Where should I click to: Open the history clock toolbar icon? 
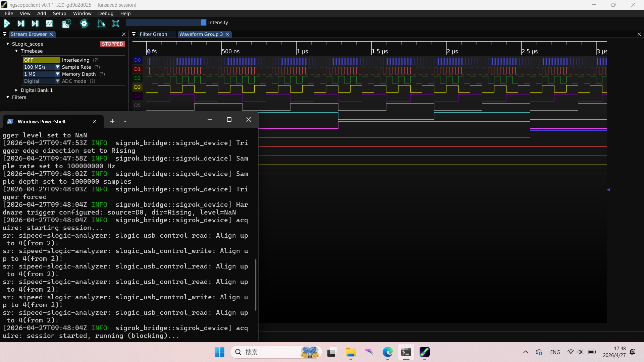[66, 23]
